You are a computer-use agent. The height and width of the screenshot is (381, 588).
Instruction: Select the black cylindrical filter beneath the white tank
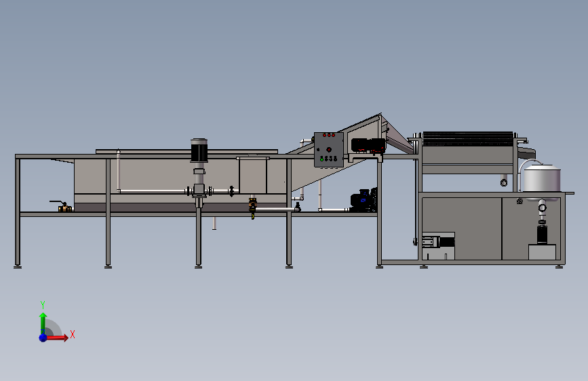click(543, 234)
